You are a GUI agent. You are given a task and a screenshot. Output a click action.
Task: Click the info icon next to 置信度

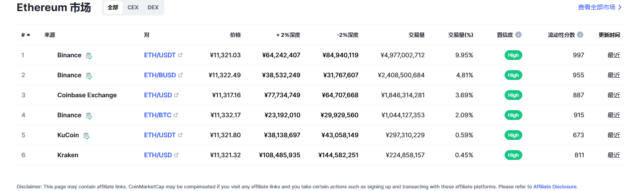[518, 35]
